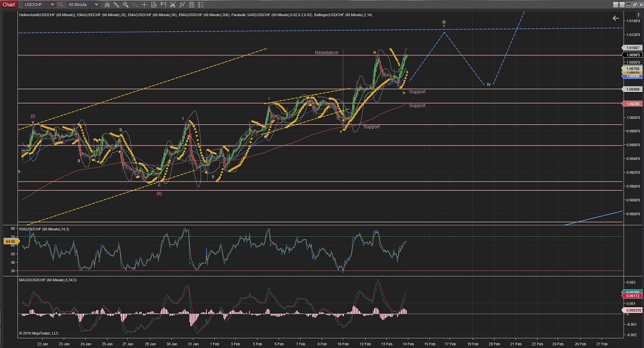The image size is (644, 348).
Task: Restore down the chart window
Action: (634, 5)
